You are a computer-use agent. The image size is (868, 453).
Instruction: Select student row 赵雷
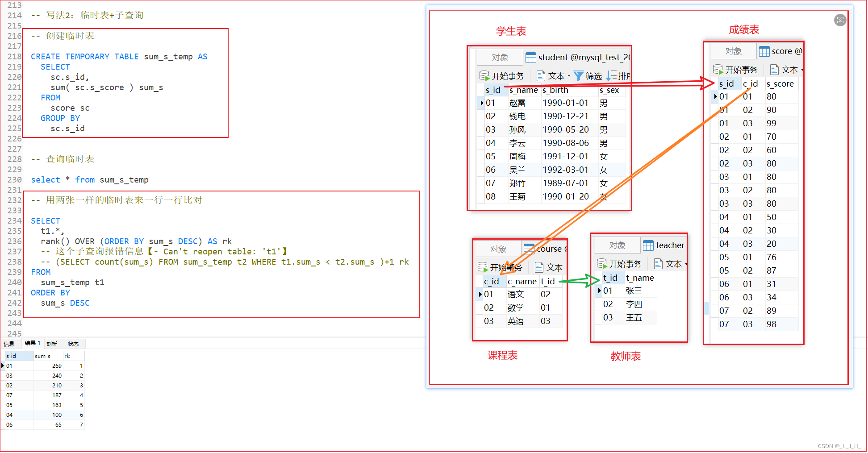pyautogui.click(x=551, y=103)
